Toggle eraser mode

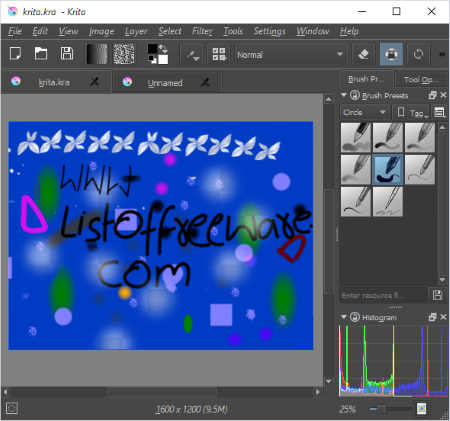(363, 54)
